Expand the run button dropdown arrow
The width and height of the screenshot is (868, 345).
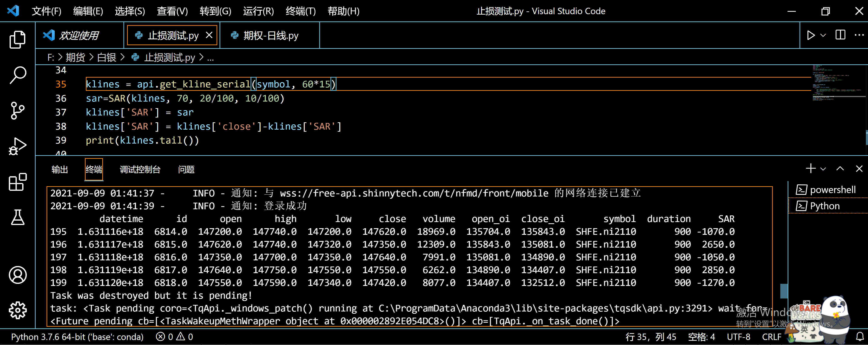point(823,35)
